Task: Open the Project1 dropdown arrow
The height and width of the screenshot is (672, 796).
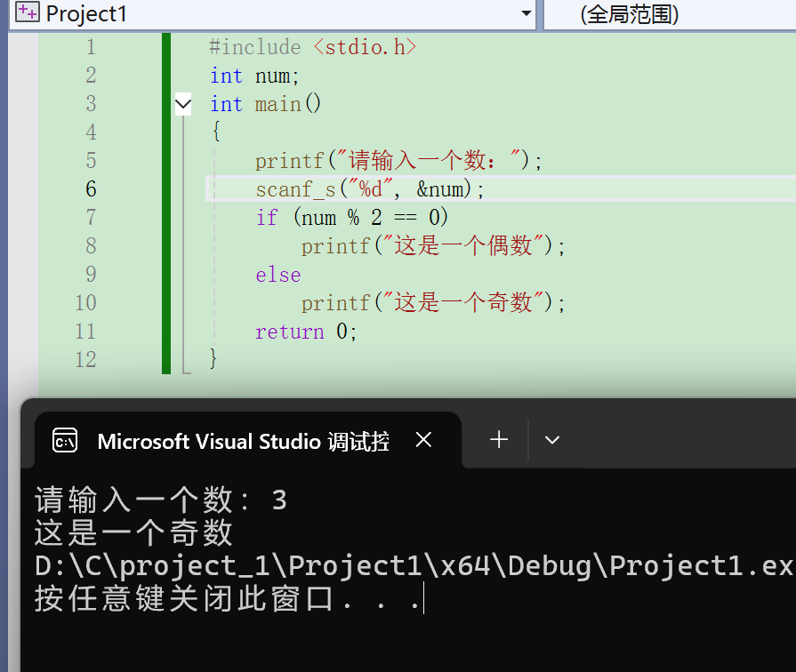Action: tap(526, 14)
